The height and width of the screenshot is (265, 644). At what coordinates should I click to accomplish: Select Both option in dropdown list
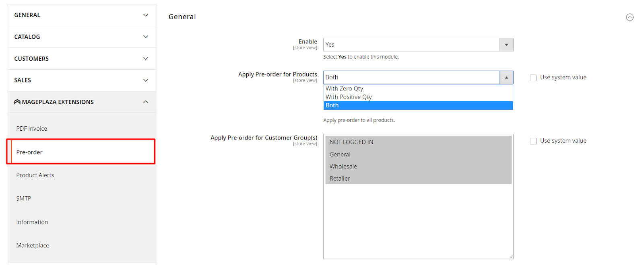click(332, 105)
